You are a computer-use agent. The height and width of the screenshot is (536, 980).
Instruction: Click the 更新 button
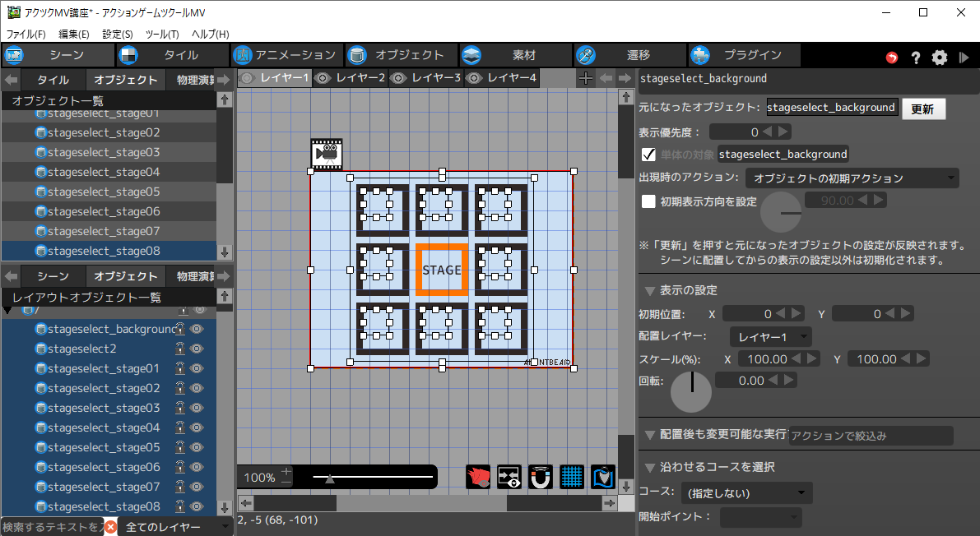923,109
